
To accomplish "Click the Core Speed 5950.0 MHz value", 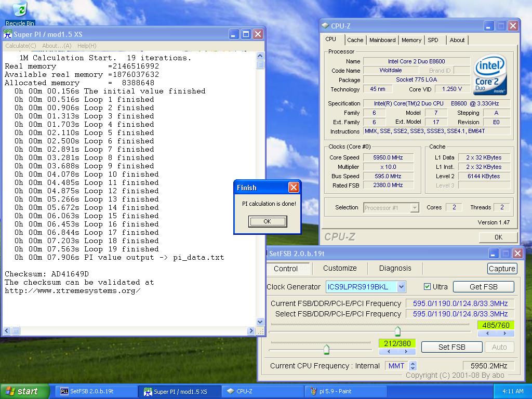I will click(388, 157).
